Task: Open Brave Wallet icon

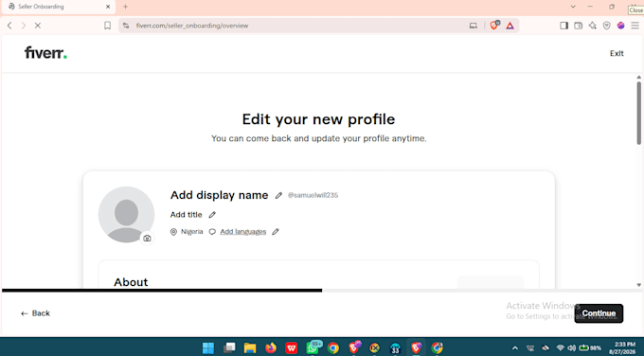Action: click(x=579, y=26)
